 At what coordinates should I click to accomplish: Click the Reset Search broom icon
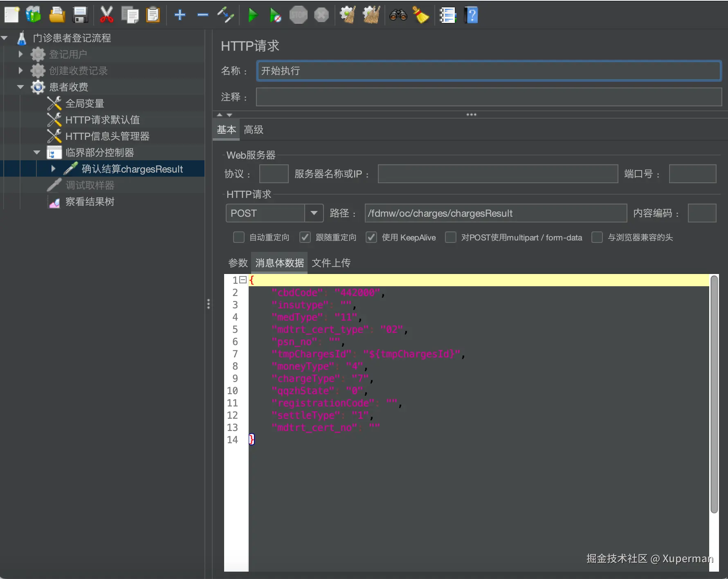[421, 15]
